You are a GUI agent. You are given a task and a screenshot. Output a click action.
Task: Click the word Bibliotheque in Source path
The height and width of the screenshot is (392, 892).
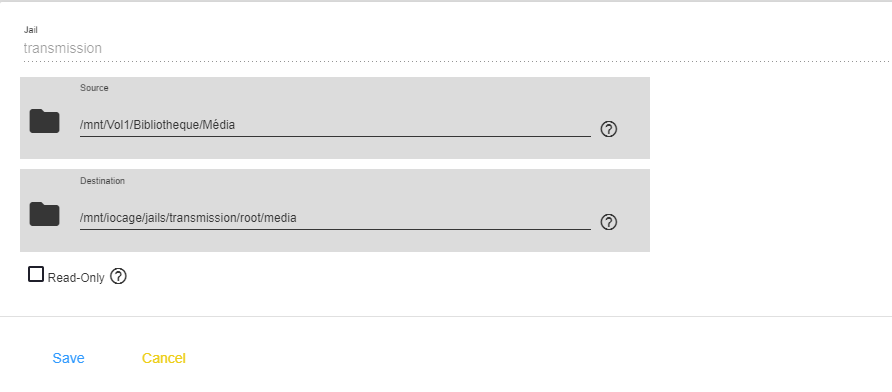pos(167,125)
